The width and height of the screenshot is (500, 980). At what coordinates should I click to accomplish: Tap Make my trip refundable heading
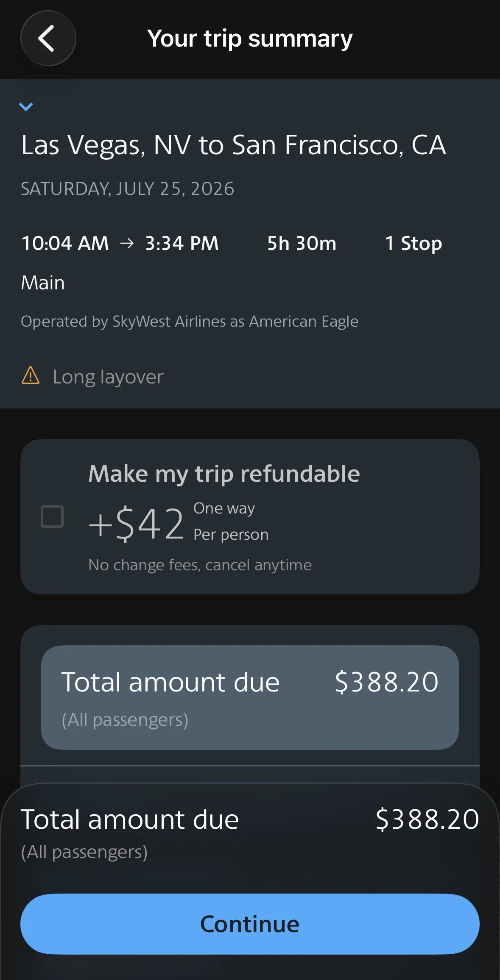click(224, 474)
